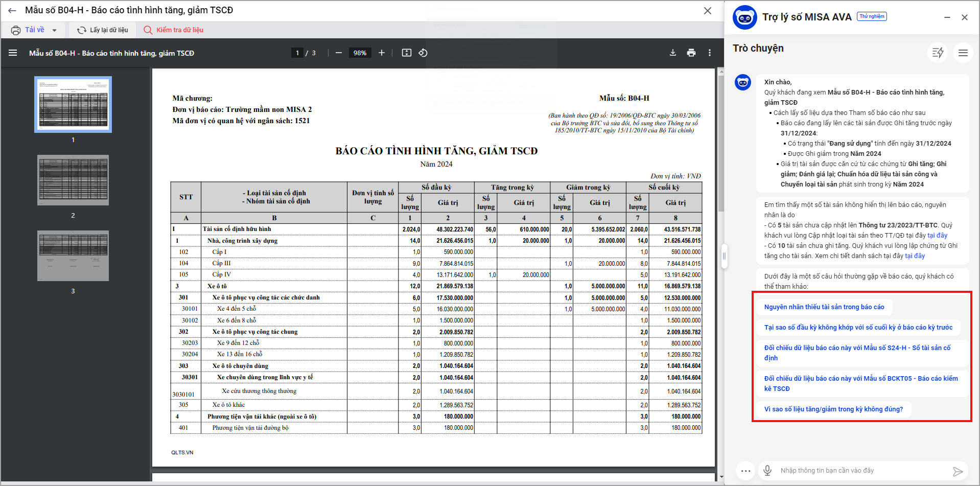The image size is (980, 486).
Task: Click the Đơn vị báo cáo: Trường mầm non MISA 2 line
Action: tap(242, 109)
